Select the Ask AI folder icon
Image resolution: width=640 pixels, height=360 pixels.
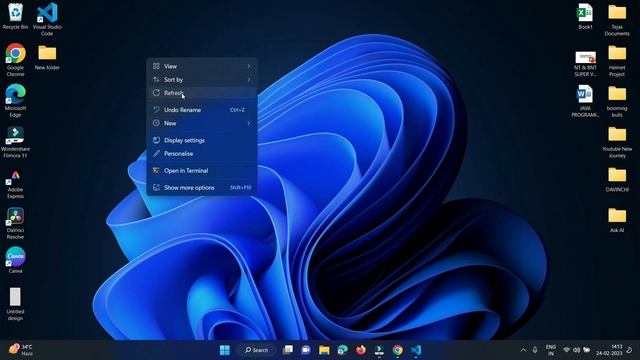pyautogui.click(x=617, y=220)
